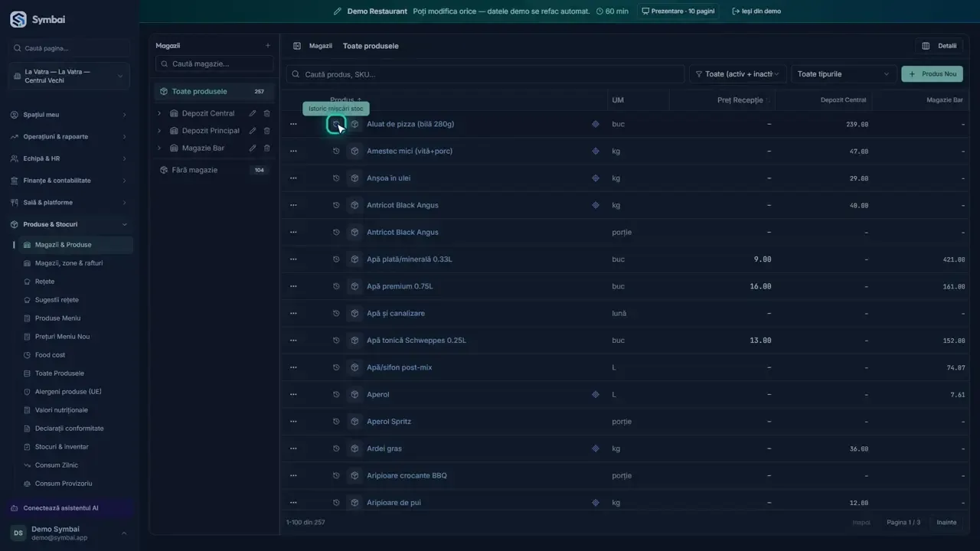Click the Detalii button

pos(939,46)
